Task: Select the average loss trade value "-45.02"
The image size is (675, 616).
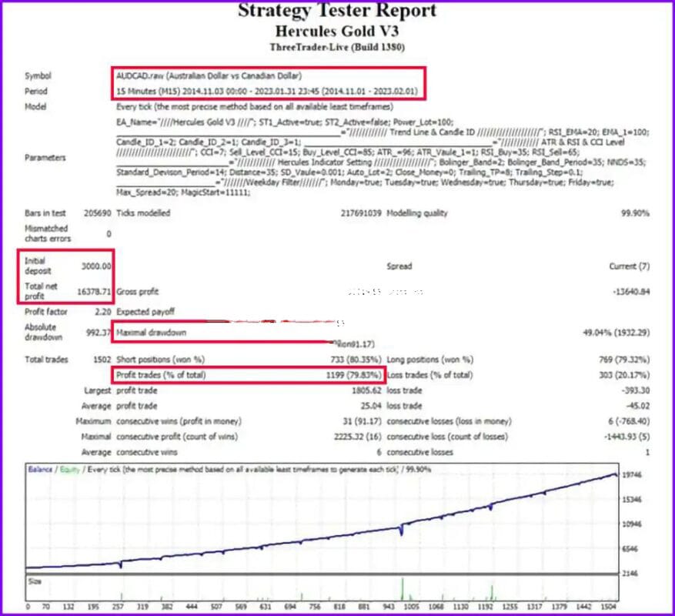Action: click(x=637, y=406)
